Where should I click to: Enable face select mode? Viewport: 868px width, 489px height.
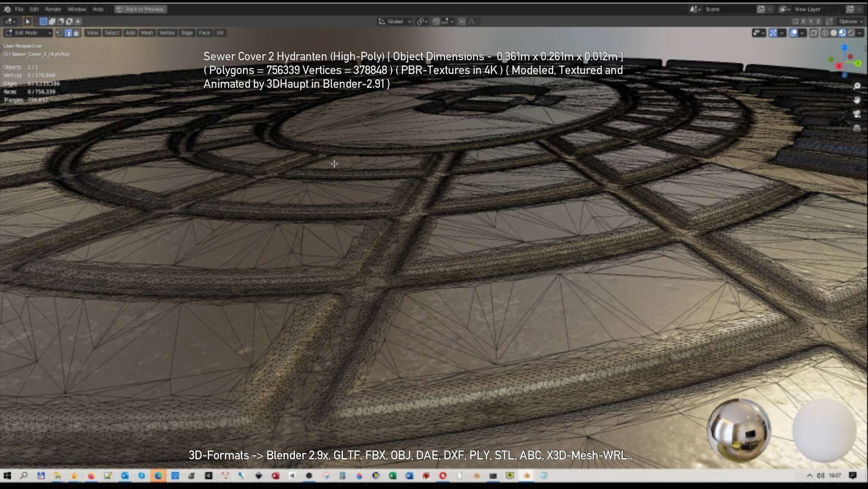[77, 33]
